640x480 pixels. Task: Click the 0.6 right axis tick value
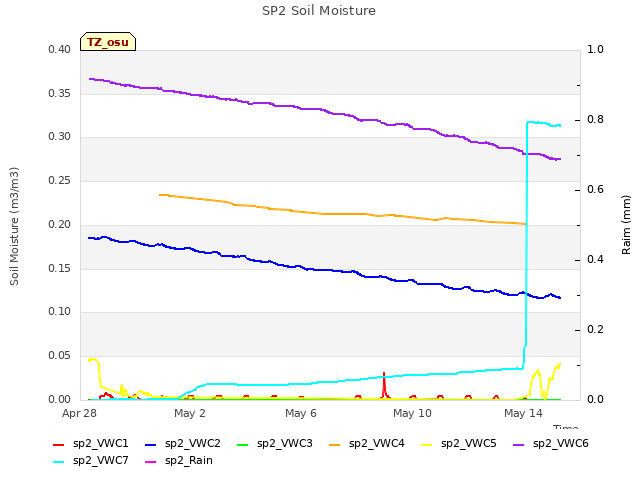click(595, 190)
